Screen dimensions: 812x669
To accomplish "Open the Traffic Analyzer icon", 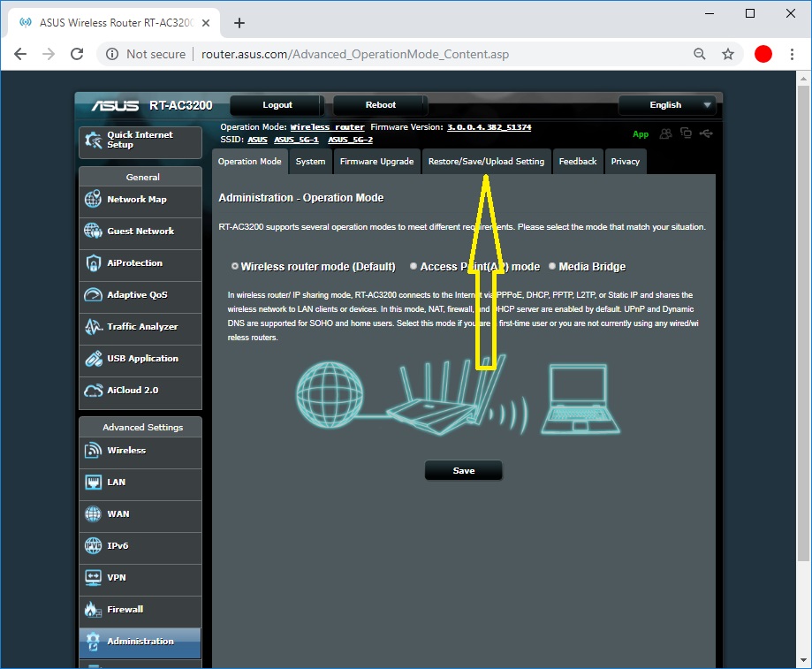I will [93, 326].
